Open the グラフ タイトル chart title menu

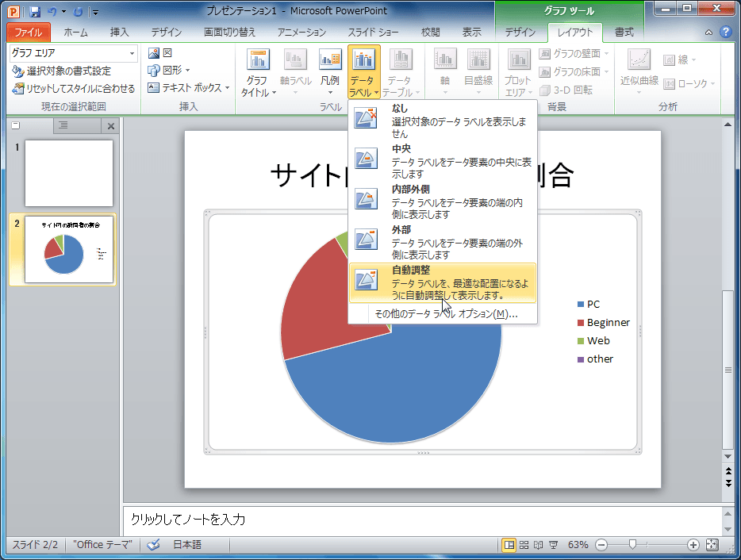(258, 73)
